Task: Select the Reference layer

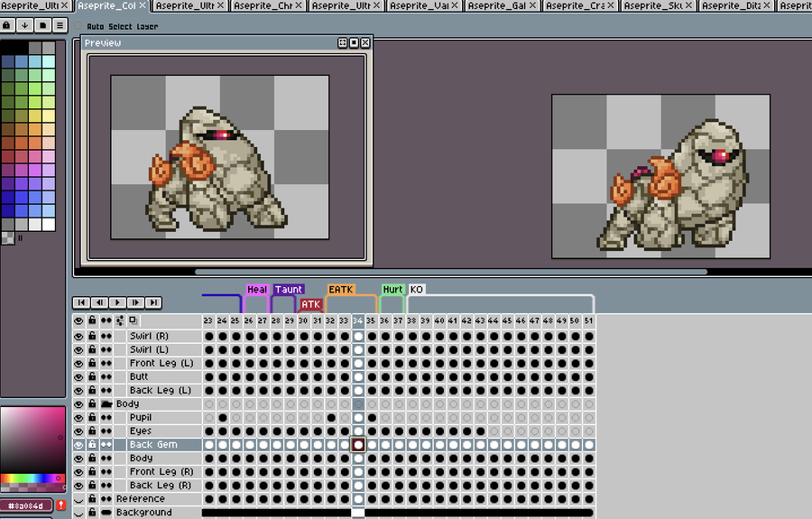Action: (141, 499)
